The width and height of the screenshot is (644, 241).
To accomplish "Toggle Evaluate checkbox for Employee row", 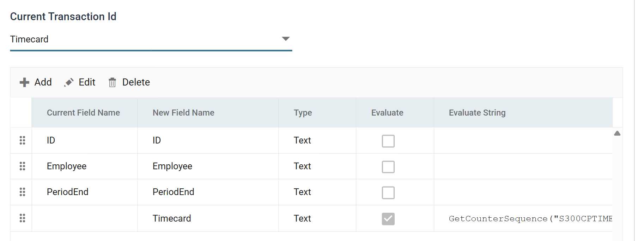I will coord(388,167).
